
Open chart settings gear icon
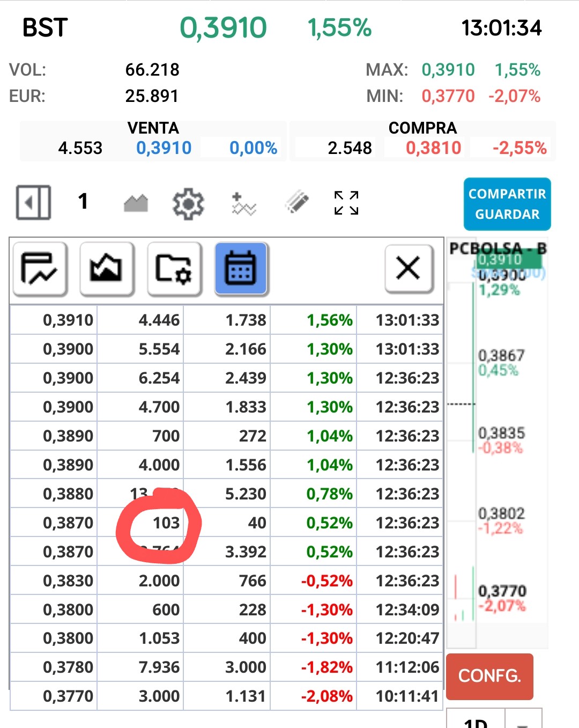(x=188, y=204)
